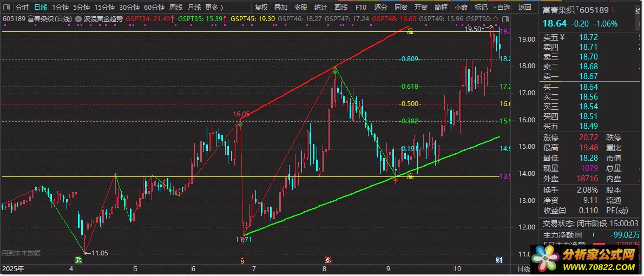Click the orange $ marker on time axis
The height and width of the screenshot is (276, 644).
point(242,260)
